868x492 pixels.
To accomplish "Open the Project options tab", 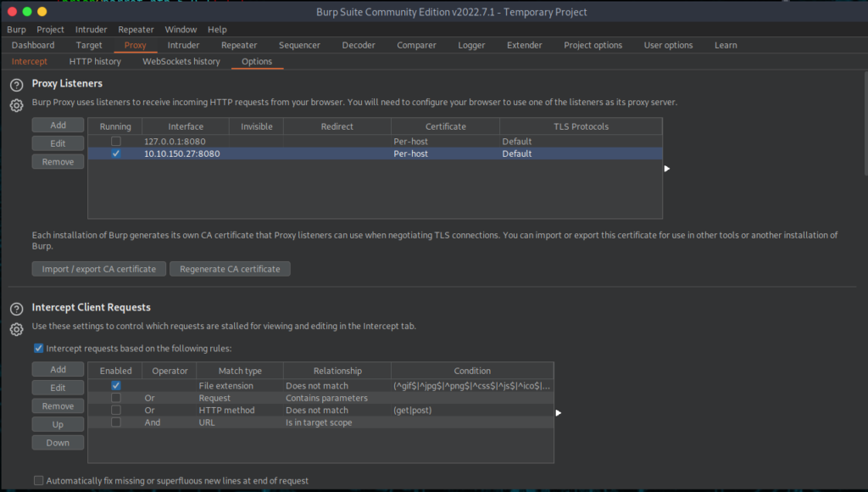I will click(x=593, y=45).
